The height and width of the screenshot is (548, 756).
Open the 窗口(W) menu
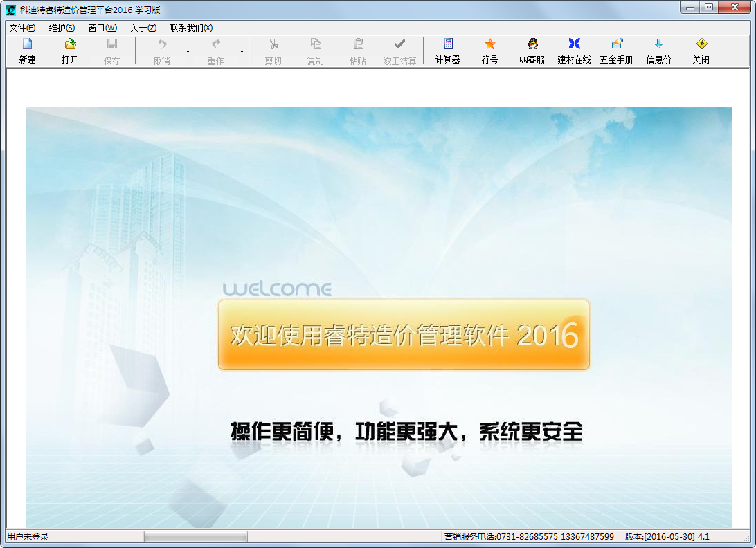click(102, 28)
